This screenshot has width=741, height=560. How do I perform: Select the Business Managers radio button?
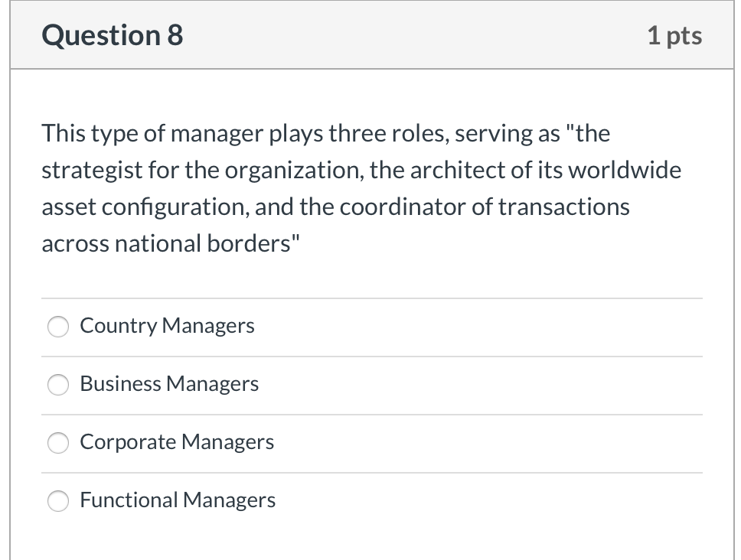point(58,385)
